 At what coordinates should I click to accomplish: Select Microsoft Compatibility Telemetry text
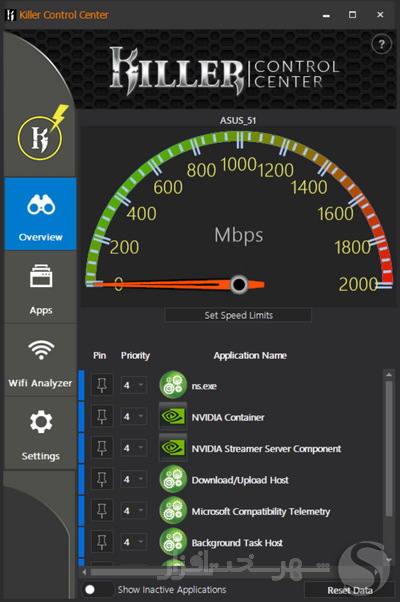tap(261, 512)
